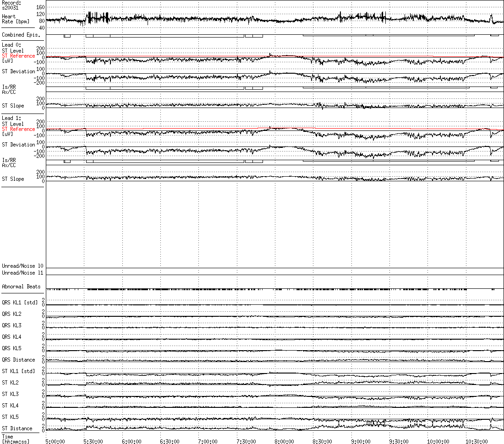This screenshot has height=444, width=504.
Task: Click the 5:00:00 time axis marker
Action: point(55,441)
